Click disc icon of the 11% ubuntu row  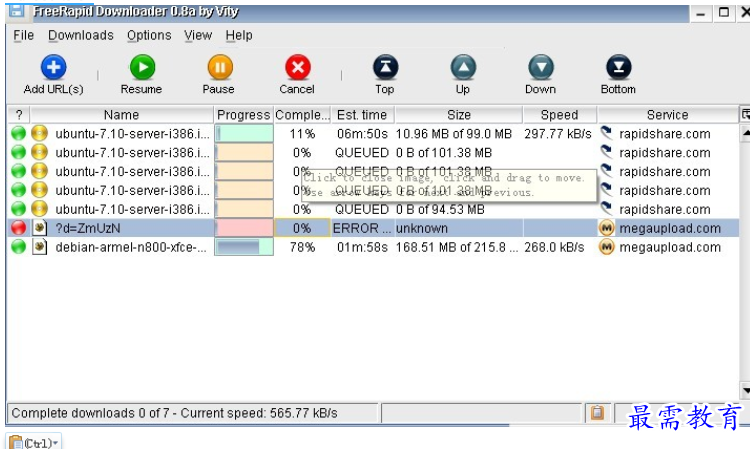[x=40, y=133]
